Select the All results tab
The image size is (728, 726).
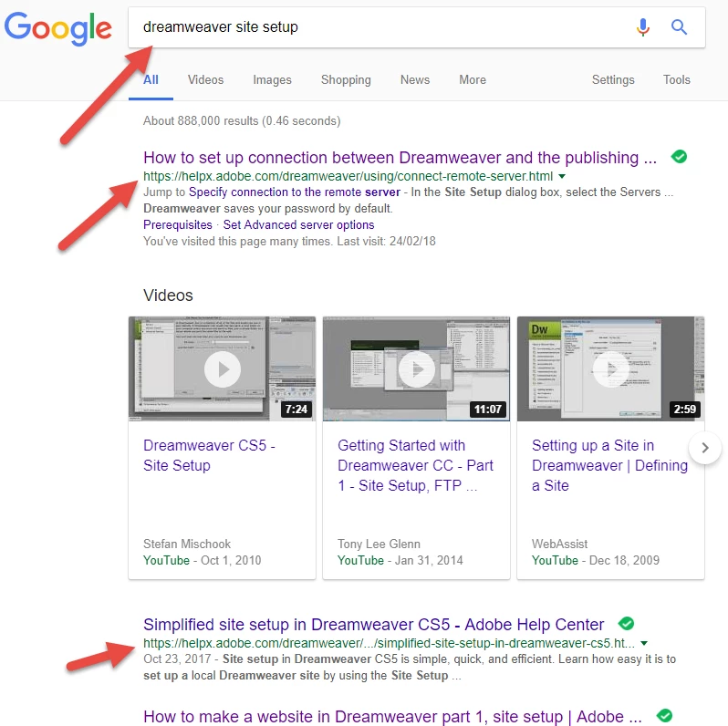pos(151,80)
